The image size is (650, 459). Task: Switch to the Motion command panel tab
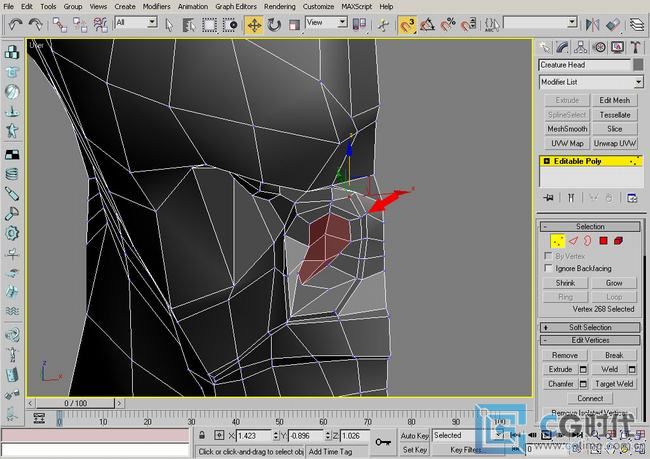(599, 47)
